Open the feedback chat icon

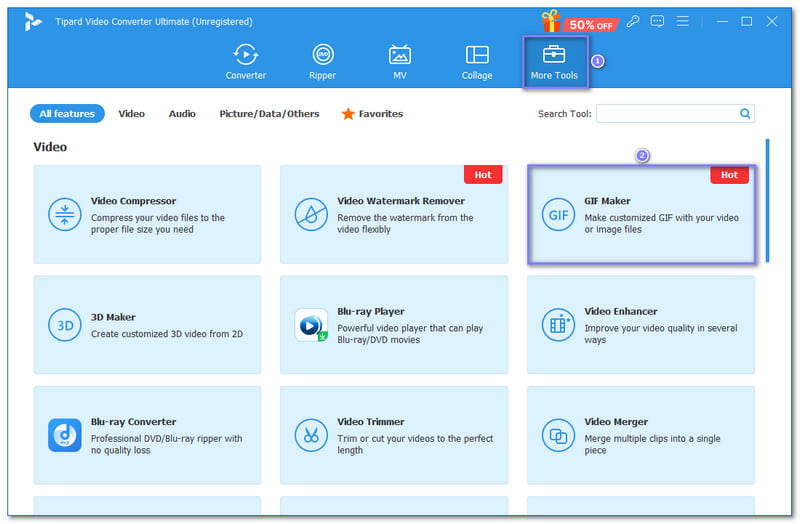pos(657,21)
